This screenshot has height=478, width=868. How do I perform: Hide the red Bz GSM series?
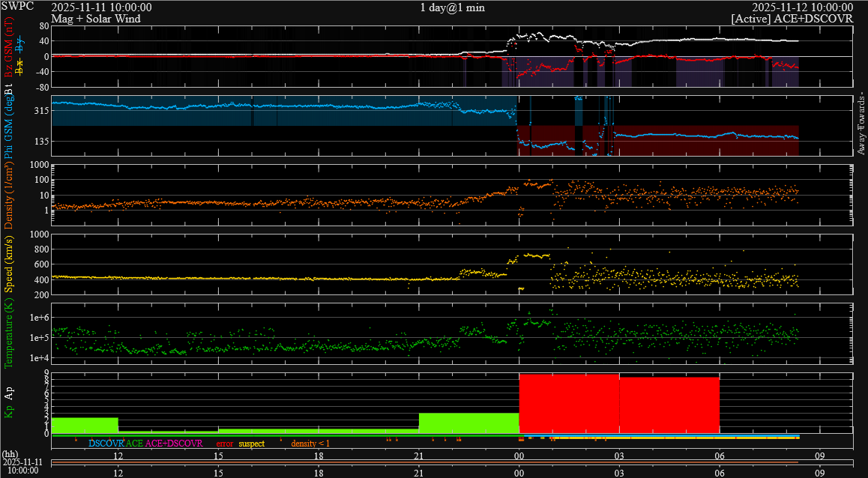point(9,49)
